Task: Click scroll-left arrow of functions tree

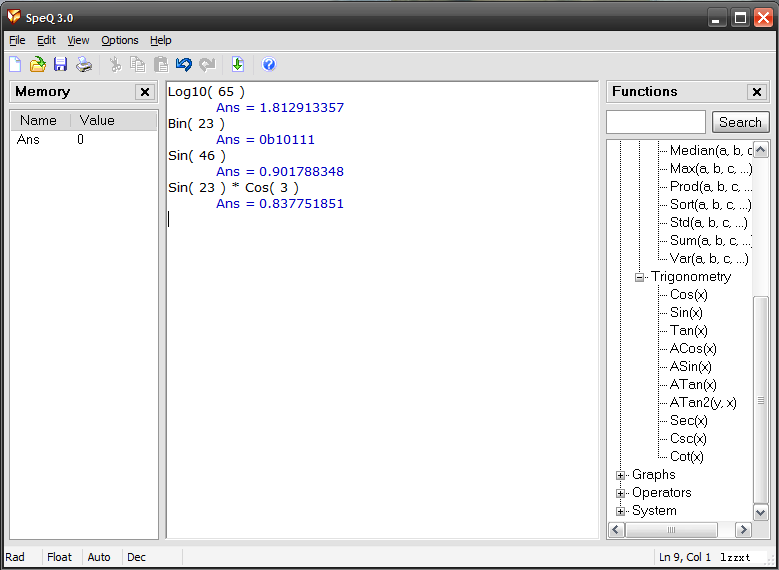Action: pos(616,529)
